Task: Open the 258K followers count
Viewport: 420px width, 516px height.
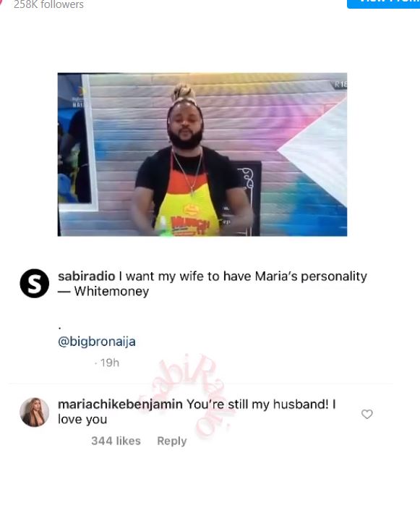Action: 48,4
